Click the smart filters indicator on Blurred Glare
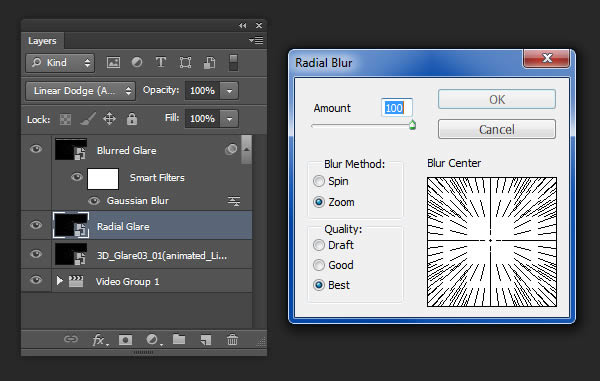This screenshot has width=600, height=381. click(231, 149)
